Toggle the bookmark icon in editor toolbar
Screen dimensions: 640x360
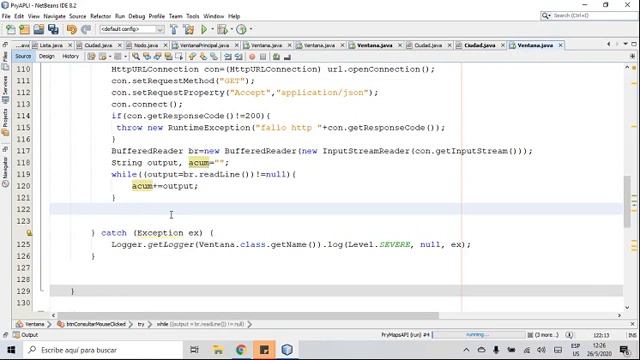click(213, 56)
